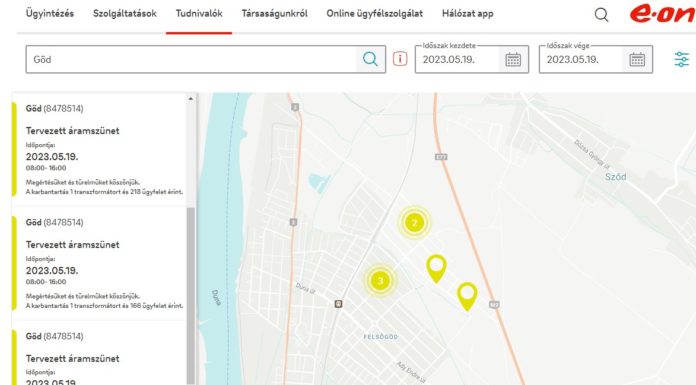Open the Szolgáltatások menu
The width and height of the screenshot is (696, 385).
(x=125, y=14)
